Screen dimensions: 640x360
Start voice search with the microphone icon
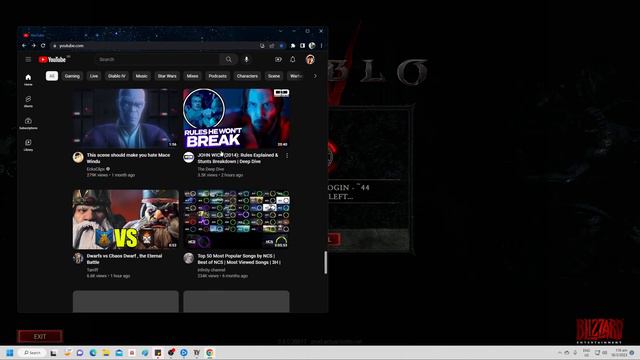pyautogui.click(x=246, y=60)
